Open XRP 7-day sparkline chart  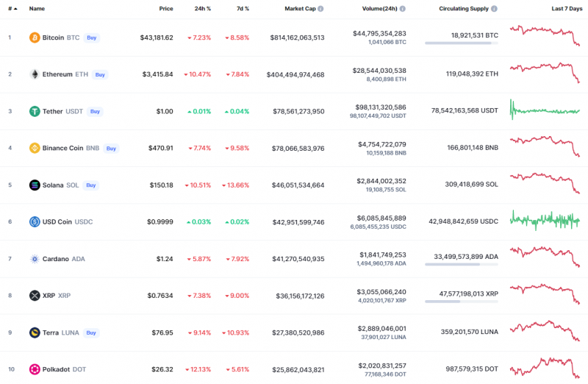click(x=545, y=294)
